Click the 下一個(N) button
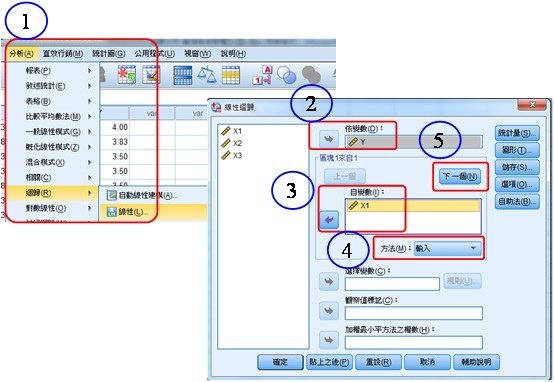This screenshot has width=554, height=382. (460, 176)
